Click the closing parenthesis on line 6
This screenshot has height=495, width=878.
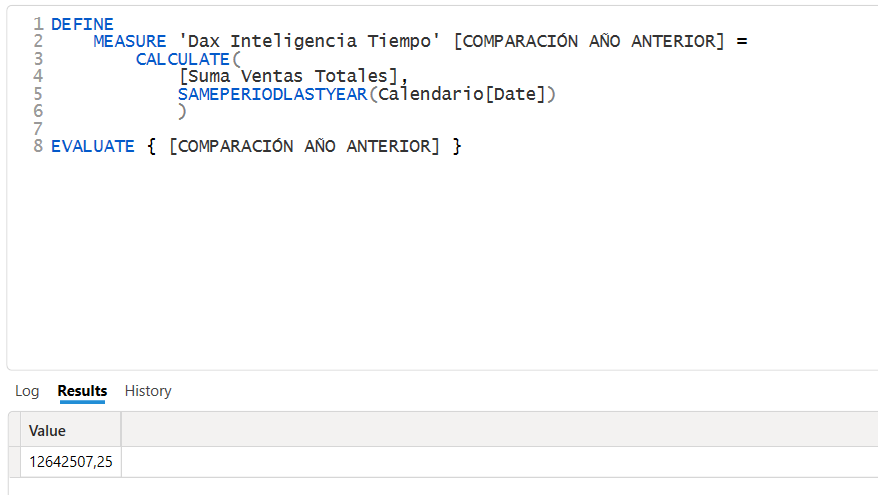(182, 111)
